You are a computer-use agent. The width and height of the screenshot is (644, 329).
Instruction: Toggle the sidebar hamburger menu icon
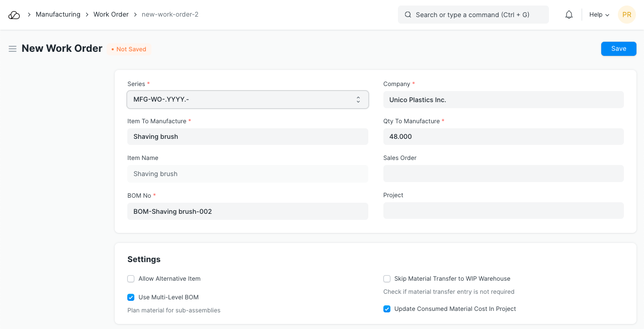click(13, 49)
